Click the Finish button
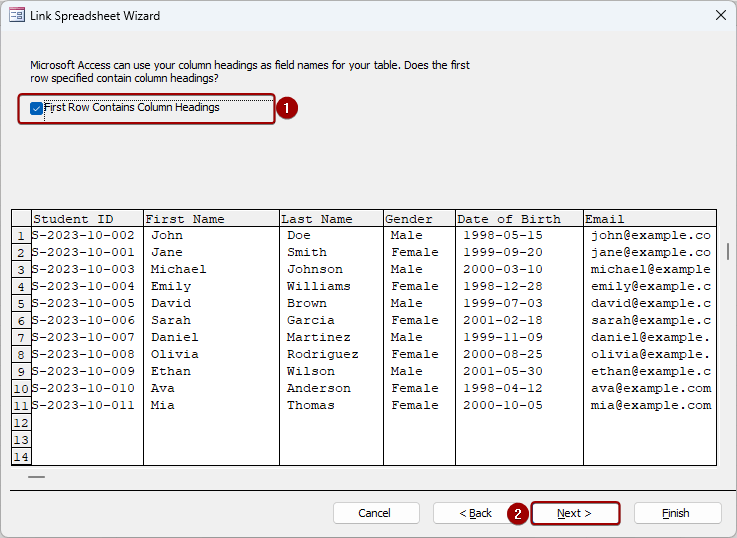 click(677, 513)
